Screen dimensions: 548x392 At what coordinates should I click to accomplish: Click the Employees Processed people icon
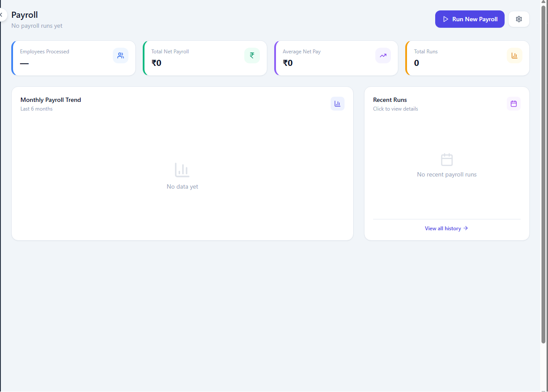(x=121, y=56)
